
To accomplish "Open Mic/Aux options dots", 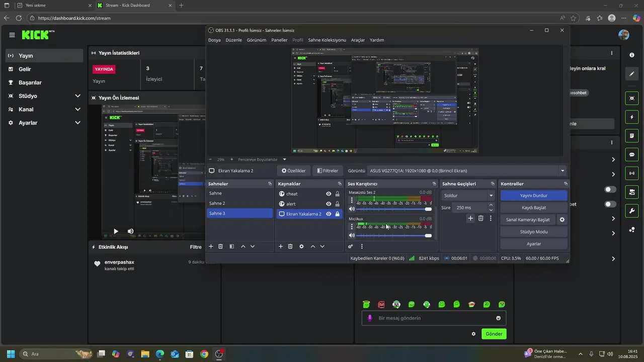I will click(352, 227).
